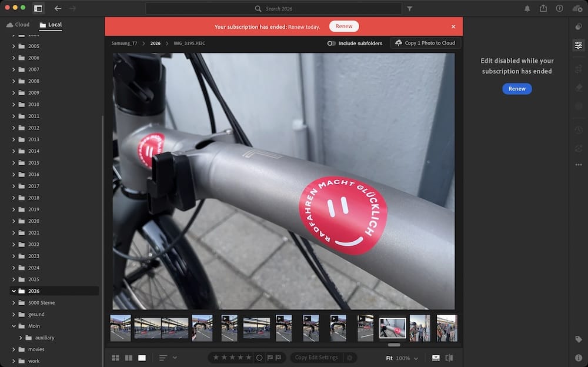The image size is (588, 367).
Task: Open the Fit zoom level dropdown
Action: click(x=416, y=358)
